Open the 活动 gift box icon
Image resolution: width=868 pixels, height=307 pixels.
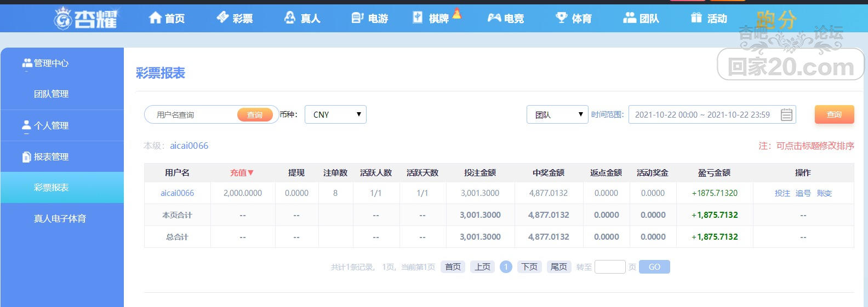[x=696, y=18]
